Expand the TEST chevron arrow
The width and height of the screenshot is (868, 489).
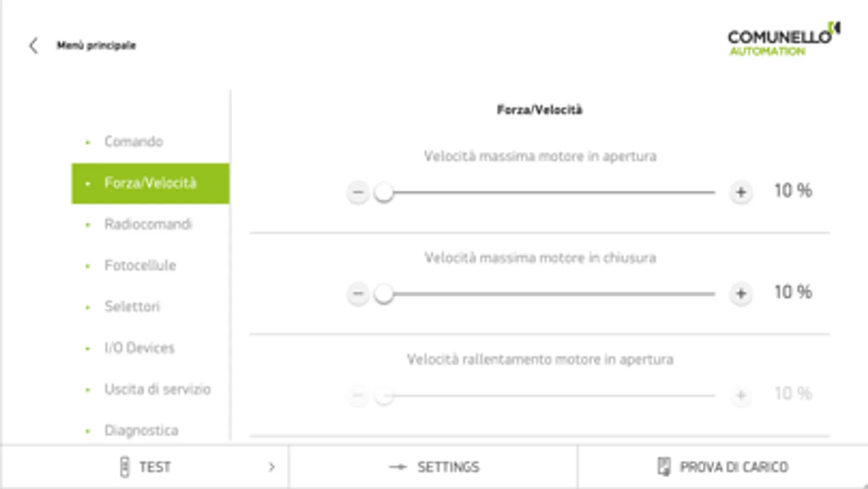pos(271,467)
